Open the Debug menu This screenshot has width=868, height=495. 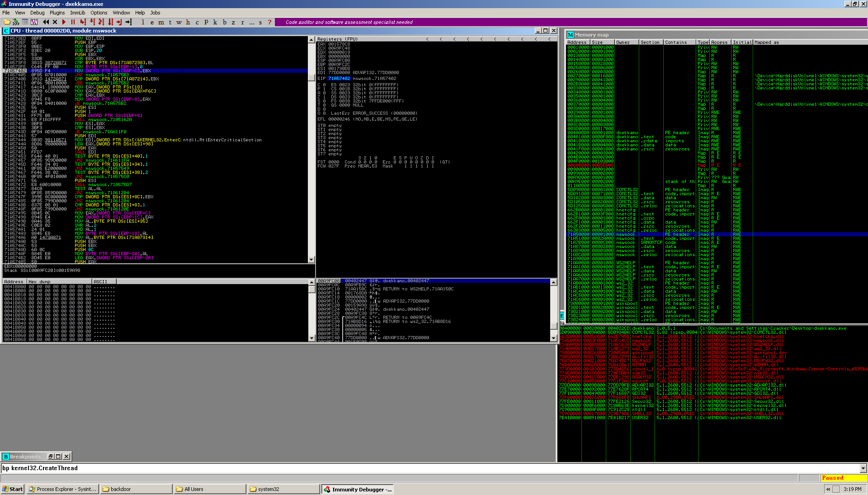37,13
